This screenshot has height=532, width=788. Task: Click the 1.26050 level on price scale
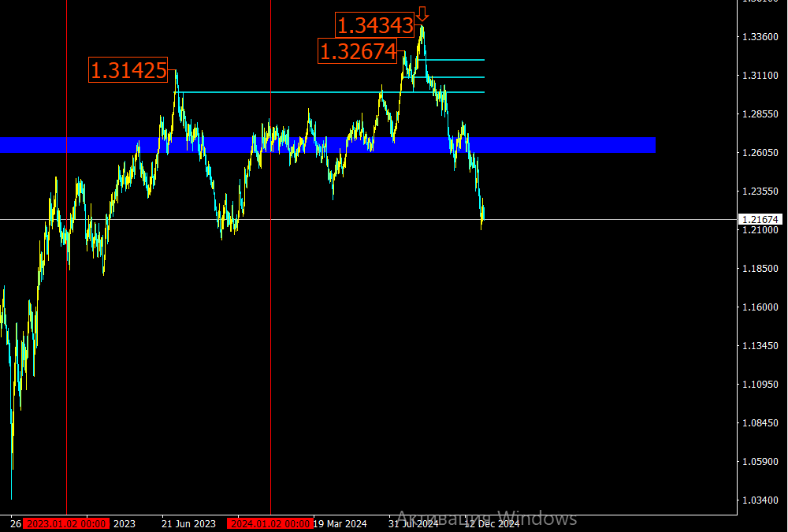pyautogui.click(x=760, y=152)
